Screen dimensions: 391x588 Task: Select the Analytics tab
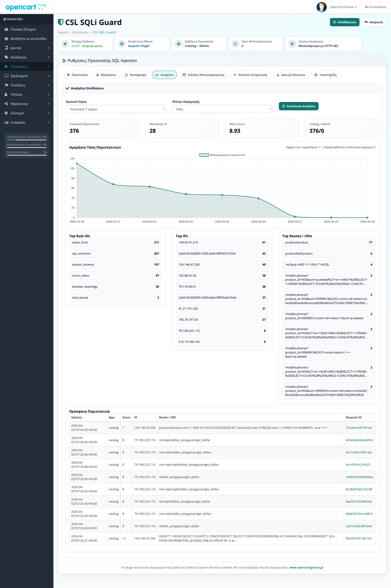coord(164,75)
